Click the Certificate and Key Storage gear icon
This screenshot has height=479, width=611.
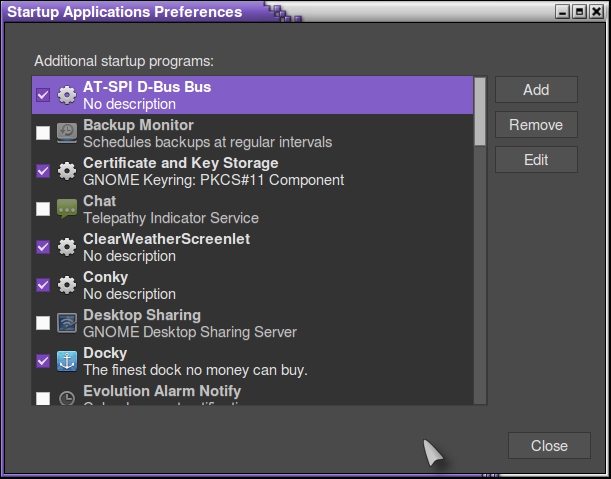(67, 171)
